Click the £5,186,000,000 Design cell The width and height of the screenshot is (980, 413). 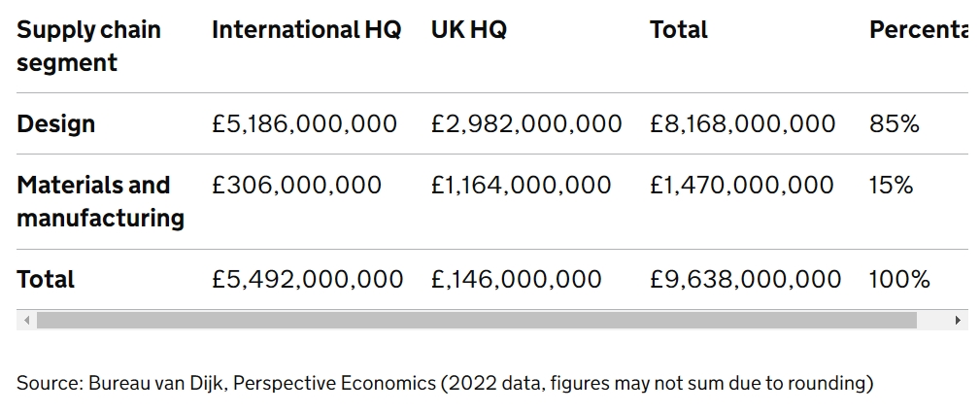tap(304, 123)
